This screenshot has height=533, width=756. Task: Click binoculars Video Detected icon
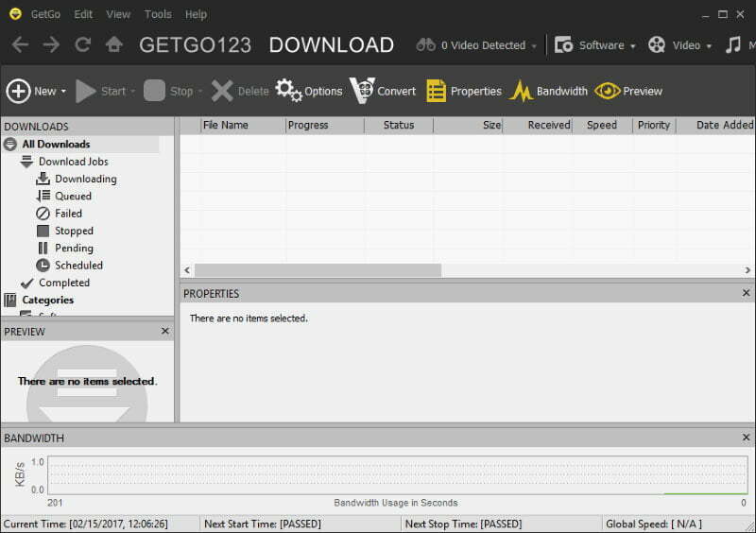[x=426, y=45]
